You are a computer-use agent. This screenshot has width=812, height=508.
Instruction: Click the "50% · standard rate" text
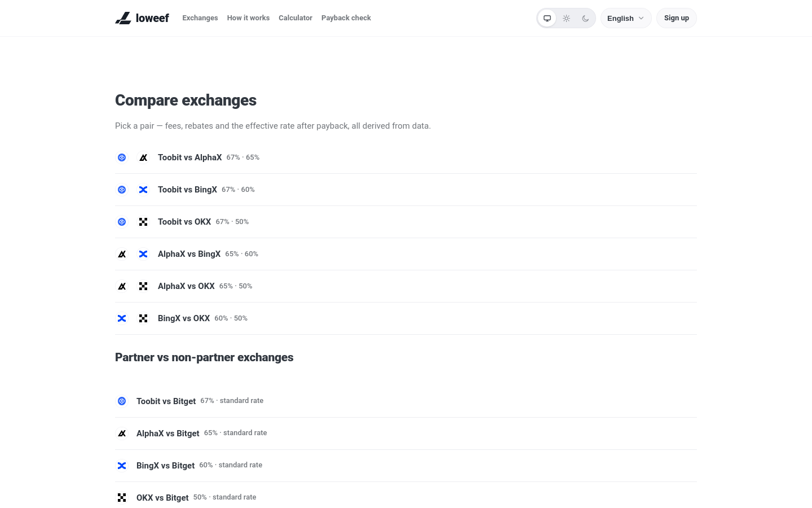[x=225, y=497]
